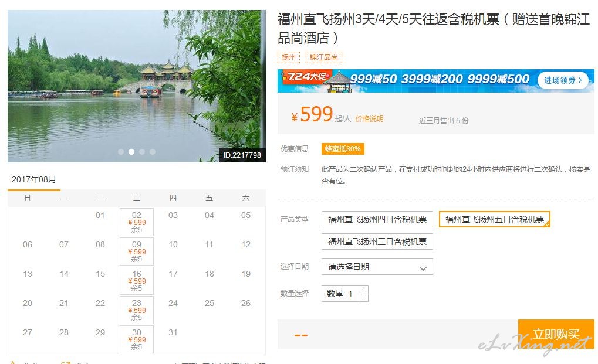The image size is (598, 364).
Task: Select third carousel dot on photo
Action: tap(142, 152)
